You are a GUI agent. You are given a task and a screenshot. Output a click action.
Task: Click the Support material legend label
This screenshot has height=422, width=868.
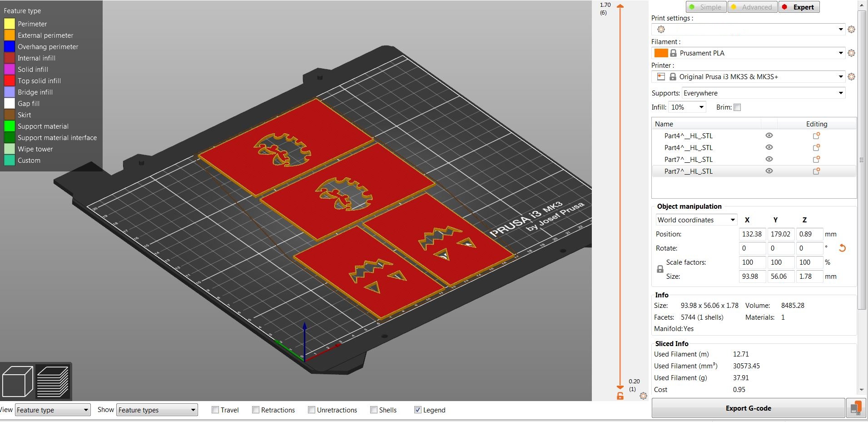(x=43, y=126)
